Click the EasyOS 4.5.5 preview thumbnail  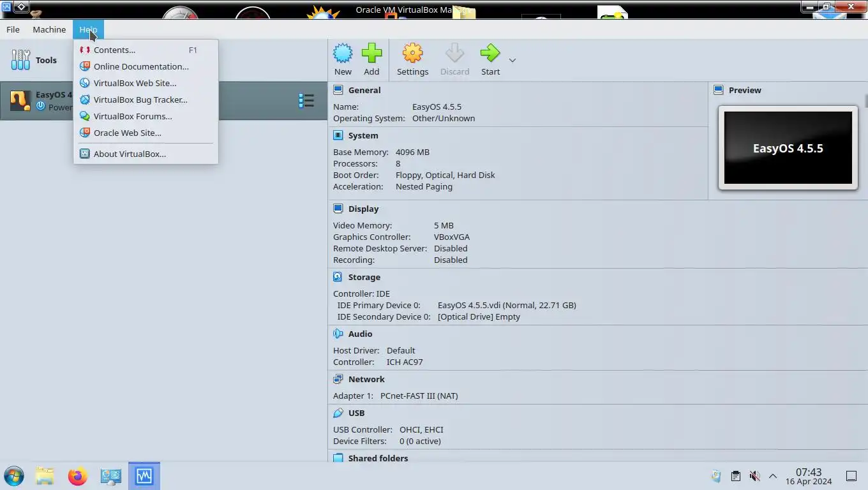point(788,148)
